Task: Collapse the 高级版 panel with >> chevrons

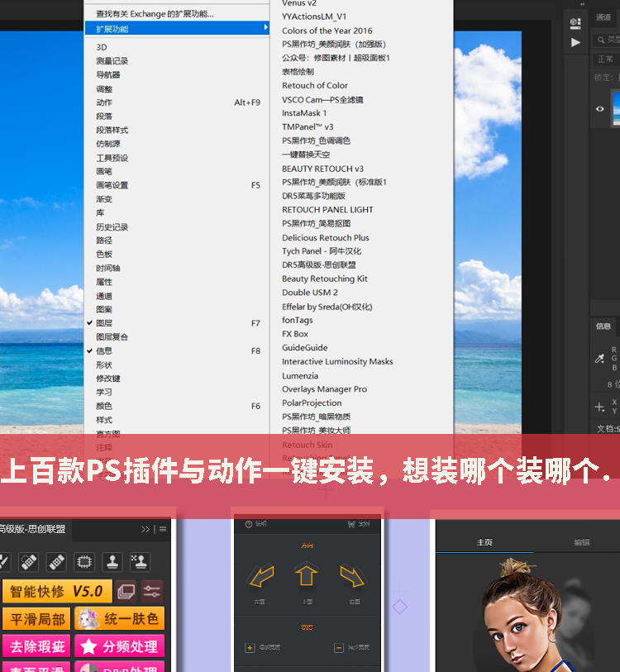Action: [x=145, y=529]
